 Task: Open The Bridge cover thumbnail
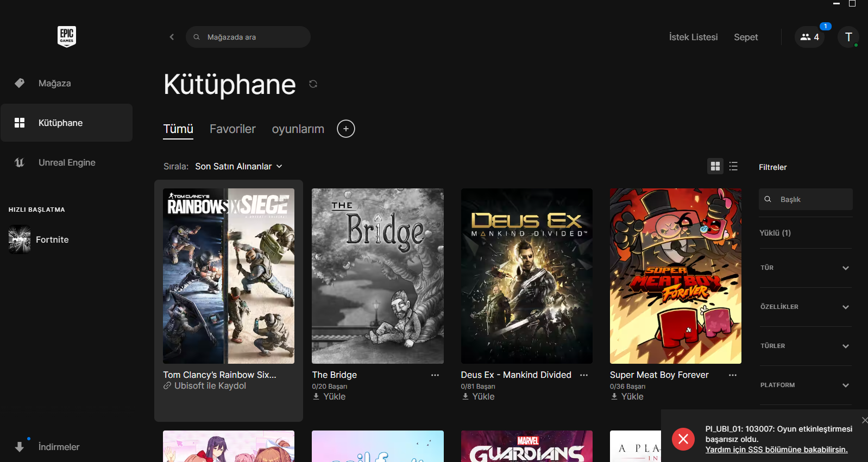(x=378, y=276)
